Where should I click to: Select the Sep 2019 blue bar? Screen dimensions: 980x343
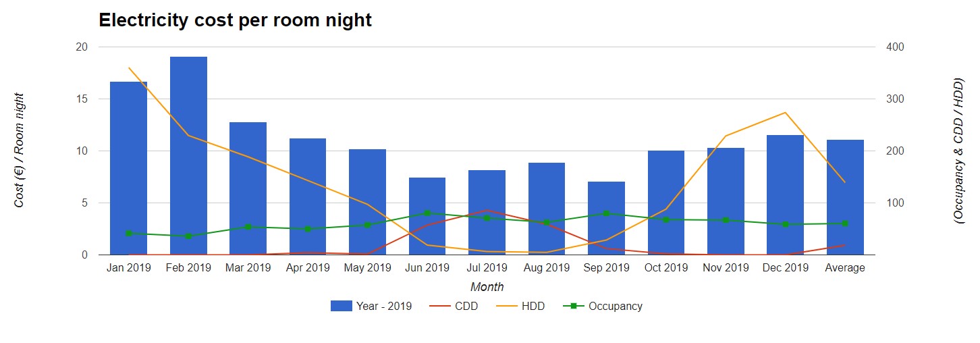(606, 218)
